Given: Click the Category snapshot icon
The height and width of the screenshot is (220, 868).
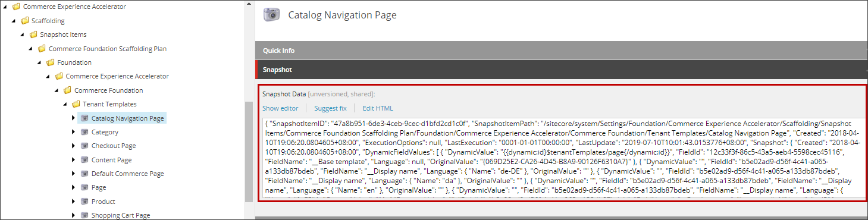Looking at the screenshot, I should point(84,132).
